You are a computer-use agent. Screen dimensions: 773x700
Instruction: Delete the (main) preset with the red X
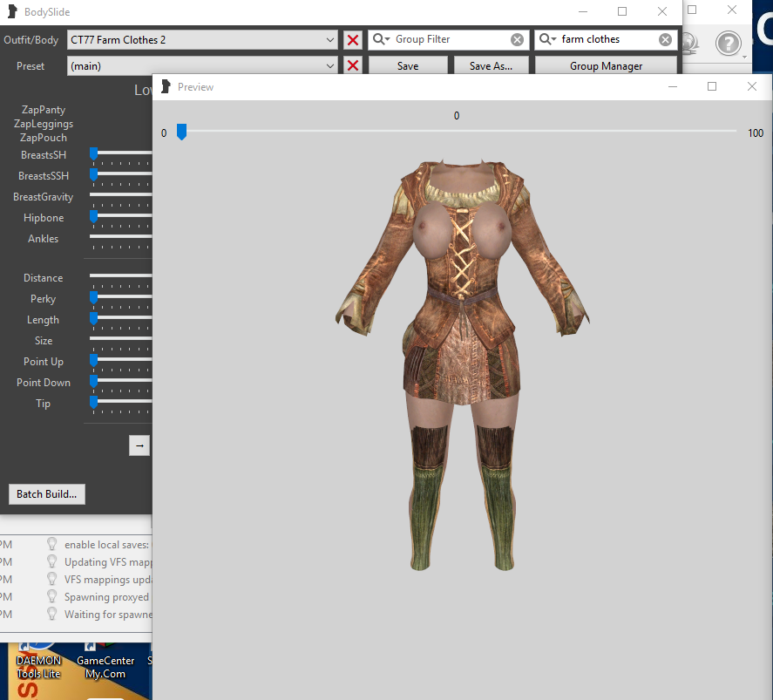pos(353,65)
